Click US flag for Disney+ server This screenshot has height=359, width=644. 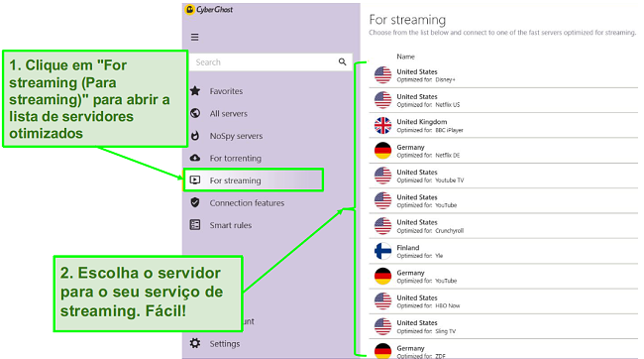pyautogui.click(x=382, y=75)
